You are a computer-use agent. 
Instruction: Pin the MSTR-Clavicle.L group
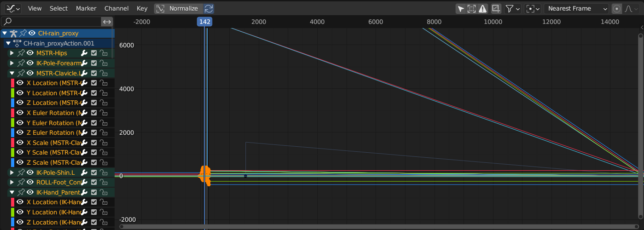pos(21,73)
